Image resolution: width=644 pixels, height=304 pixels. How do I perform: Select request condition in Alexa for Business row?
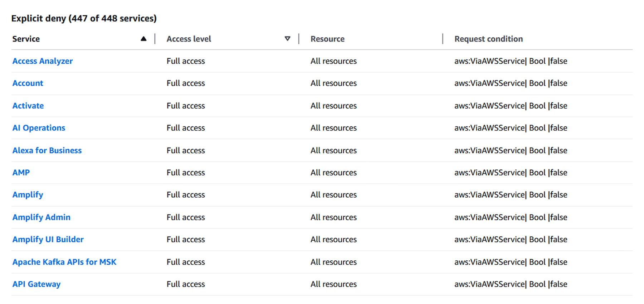511,150
